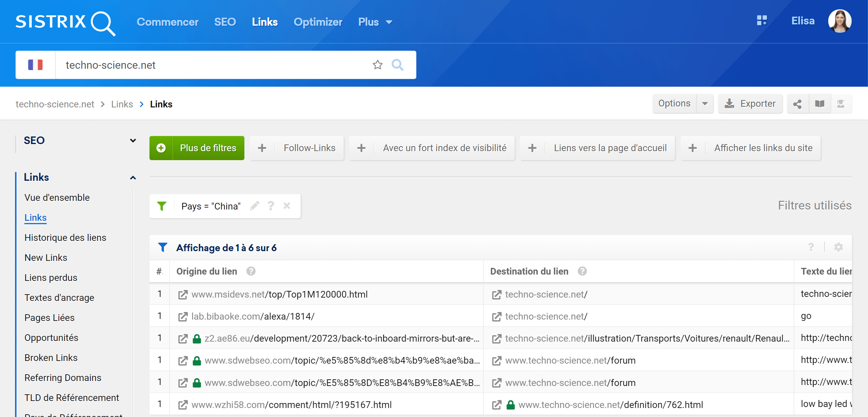
Task: Open Referring Domains in sidebar
Action: tap(63, 378)
